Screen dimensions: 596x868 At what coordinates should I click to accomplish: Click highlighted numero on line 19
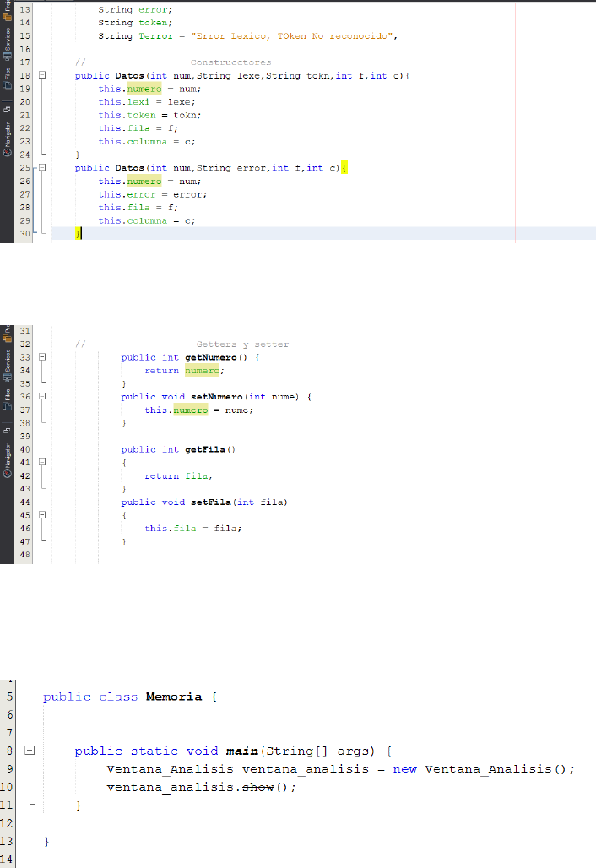(x=144, y=89)
